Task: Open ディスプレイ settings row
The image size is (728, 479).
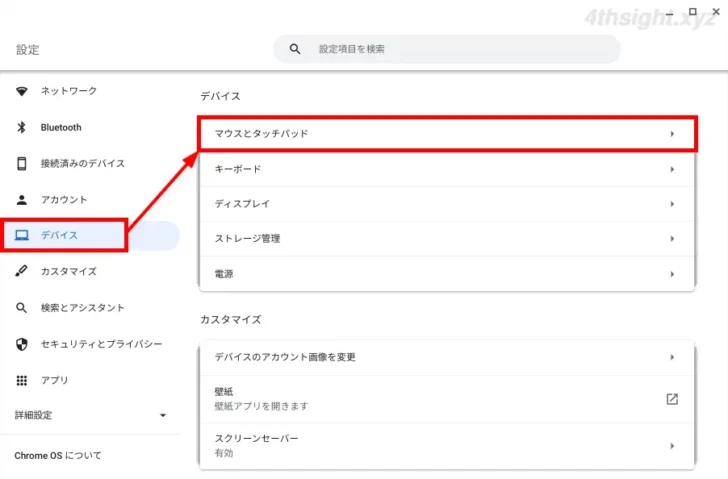Action: coord(447,204)
